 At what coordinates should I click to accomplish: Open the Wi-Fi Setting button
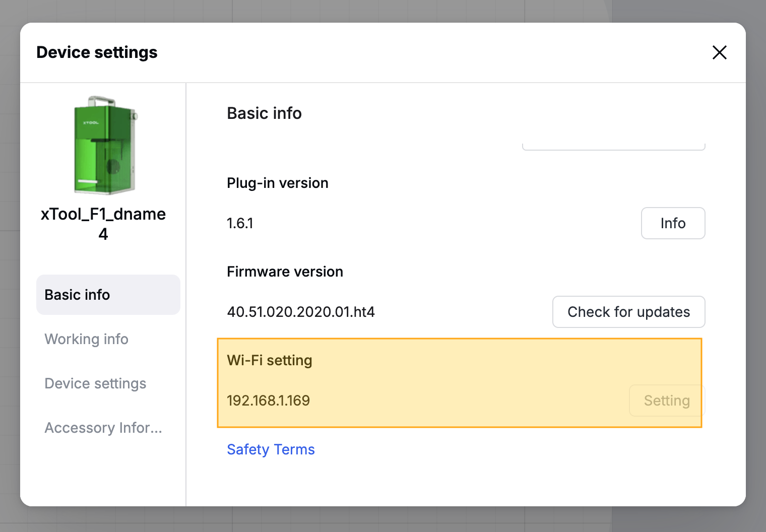click(x=667, y=401)
